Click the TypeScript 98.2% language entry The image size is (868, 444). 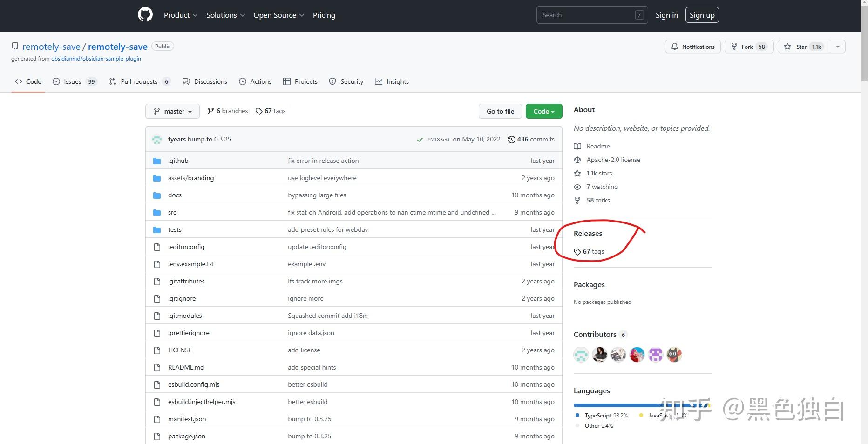pos(602,415)
